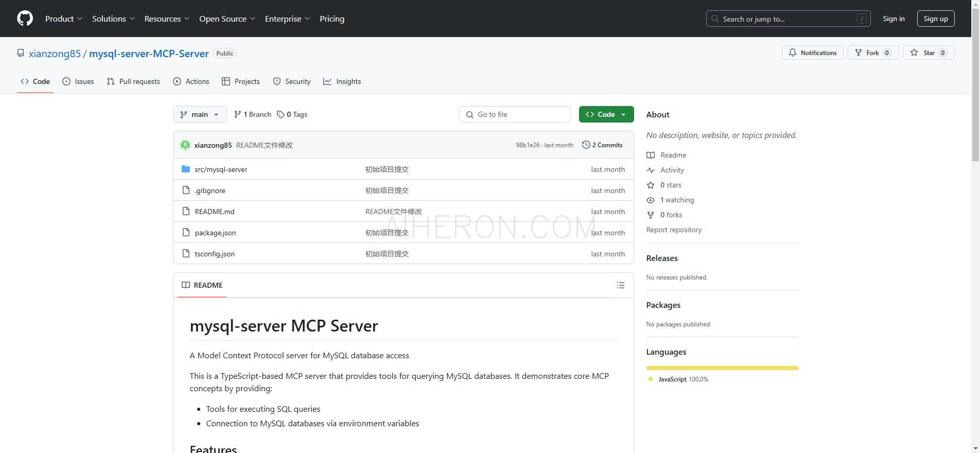Image resolution: width=980 pixels, height=453 pixels.
Task: Click the book icon beside Readme
Action: (651, 155)
